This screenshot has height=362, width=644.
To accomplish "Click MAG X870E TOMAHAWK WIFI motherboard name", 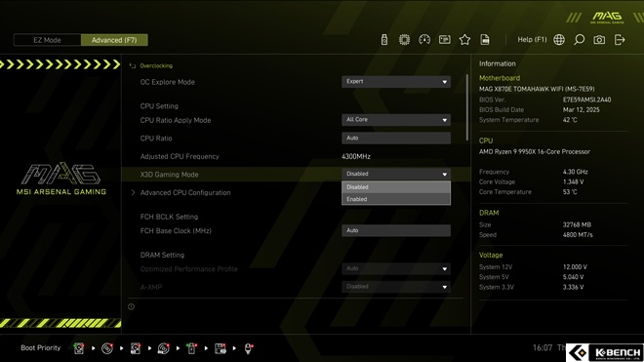I will (537, 89).
